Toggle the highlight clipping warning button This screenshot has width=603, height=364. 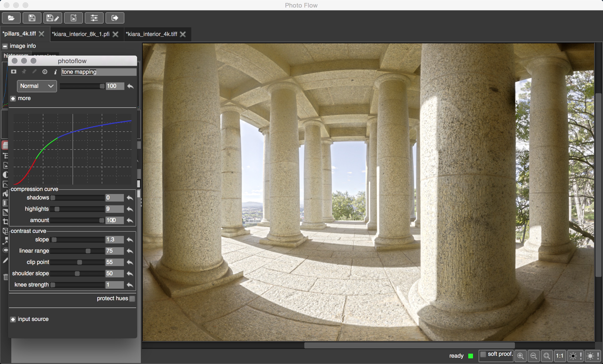pyautogui.click(x=593, y=356)
